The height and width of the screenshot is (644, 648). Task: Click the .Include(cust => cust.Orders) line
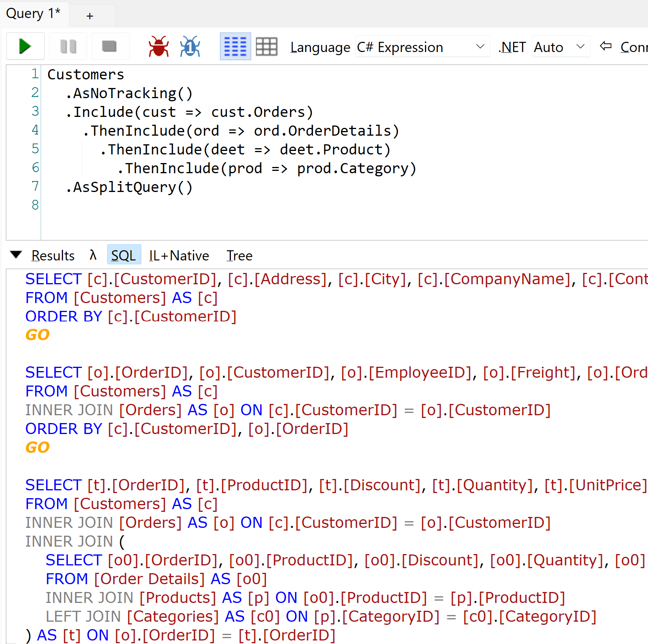(x=189, y=112)
